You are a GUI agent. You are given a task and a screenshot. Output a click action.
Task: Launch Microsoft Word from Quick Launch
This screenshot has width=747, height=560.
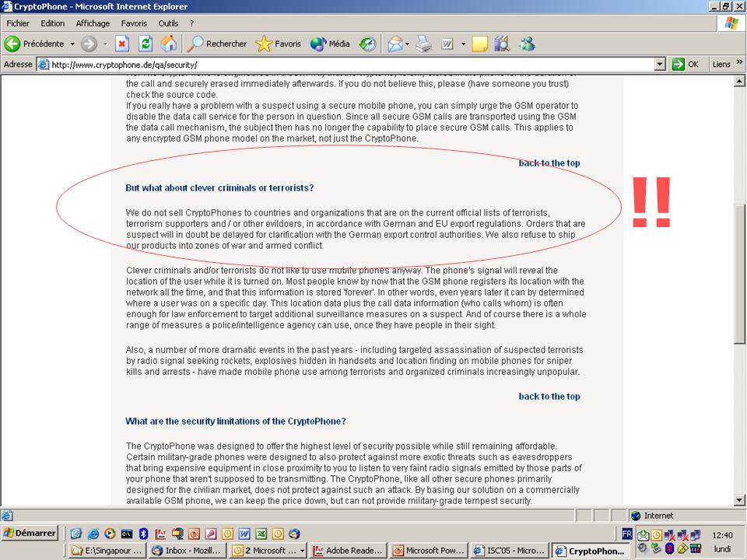click(244, 534)
